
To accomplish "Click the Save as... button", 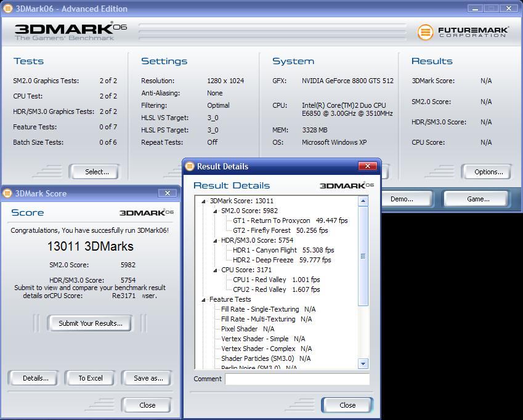I will [147, 378].
